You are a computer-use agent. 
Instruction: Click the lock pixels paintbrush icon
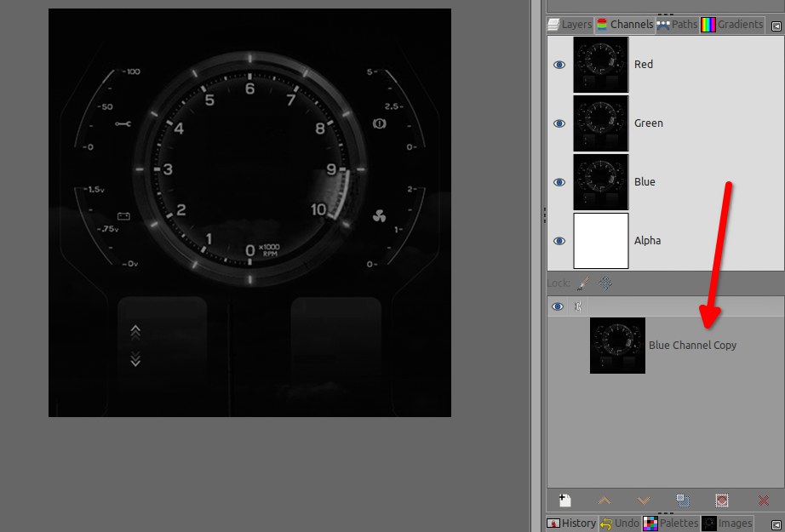click(x=583, y=283)
